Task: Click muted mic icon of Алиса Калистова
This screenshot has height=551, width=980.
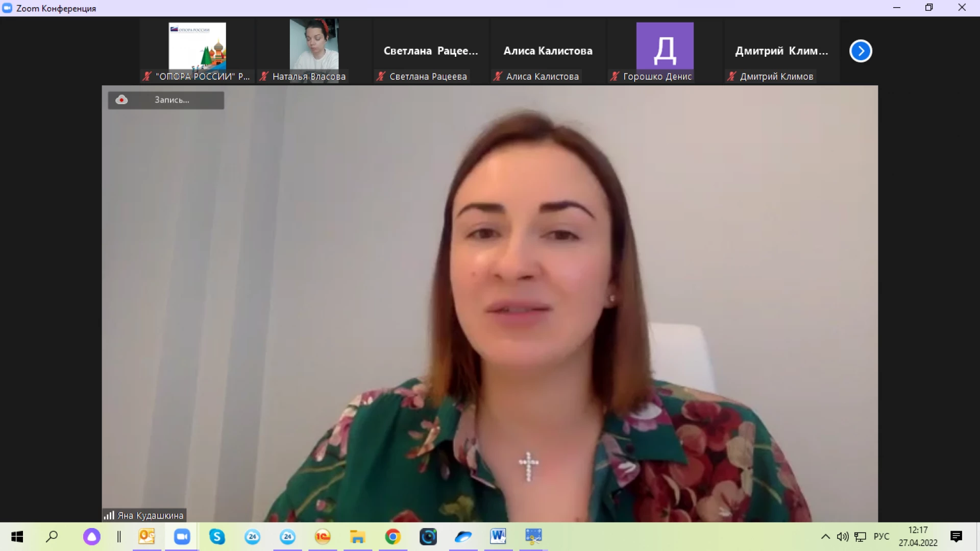Action: (x=498, y=76)
